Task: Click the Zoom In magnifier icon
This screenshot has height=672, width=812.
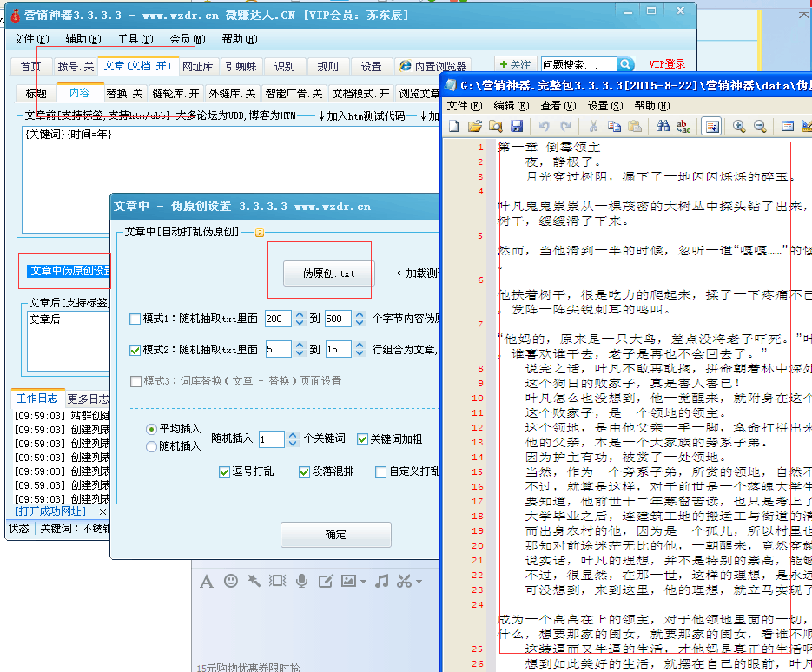Action: point(739,127)
